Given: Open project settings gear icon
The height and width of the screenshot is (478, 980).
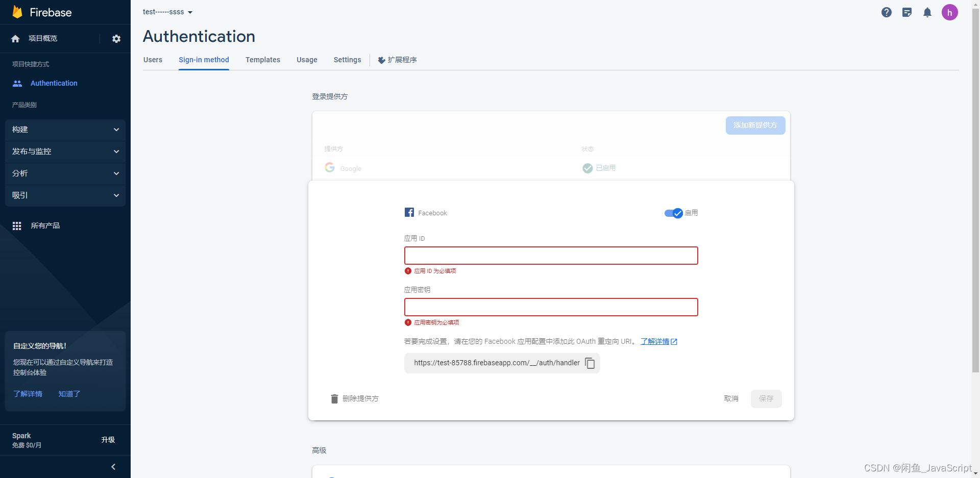Looking at the screenshot, I should pos(116,39).
